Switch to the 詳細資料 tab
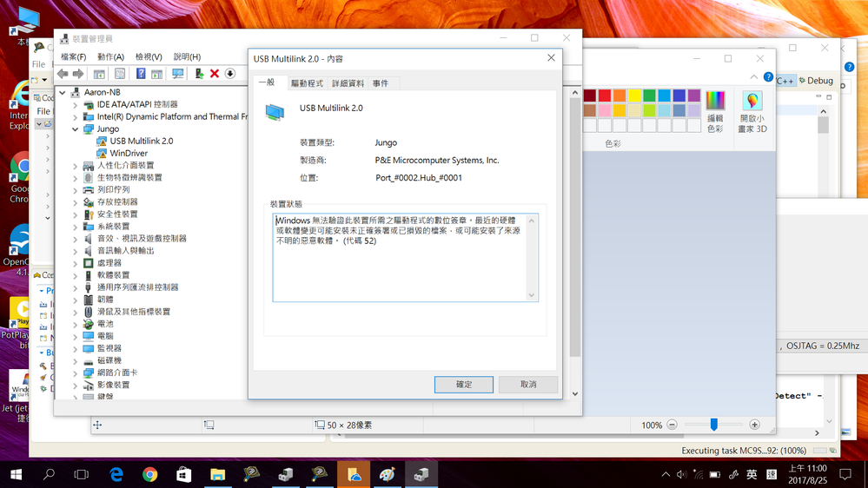 tap(348, 83)
